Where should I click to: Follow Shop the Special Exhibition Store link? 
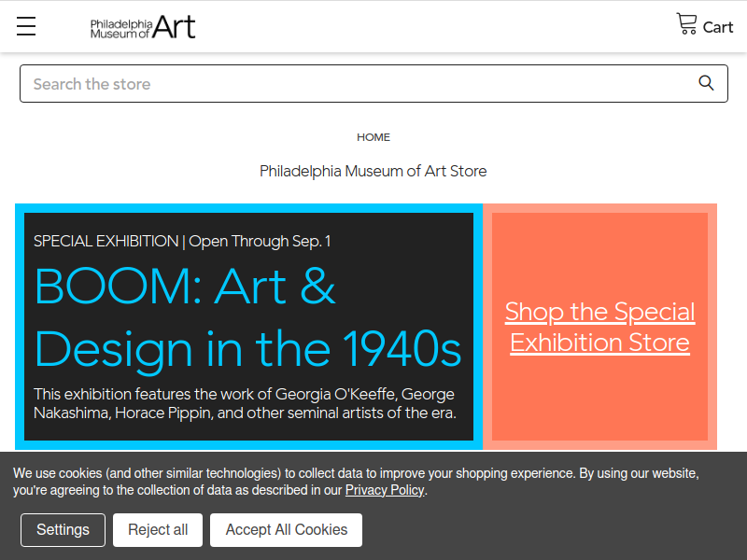tap(599, 327)
